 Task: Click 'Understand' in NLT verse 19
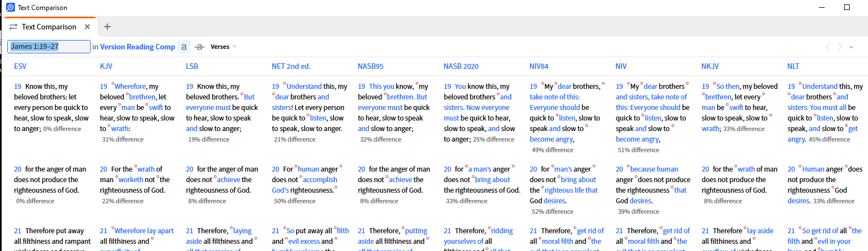click(x=820, y=86)
